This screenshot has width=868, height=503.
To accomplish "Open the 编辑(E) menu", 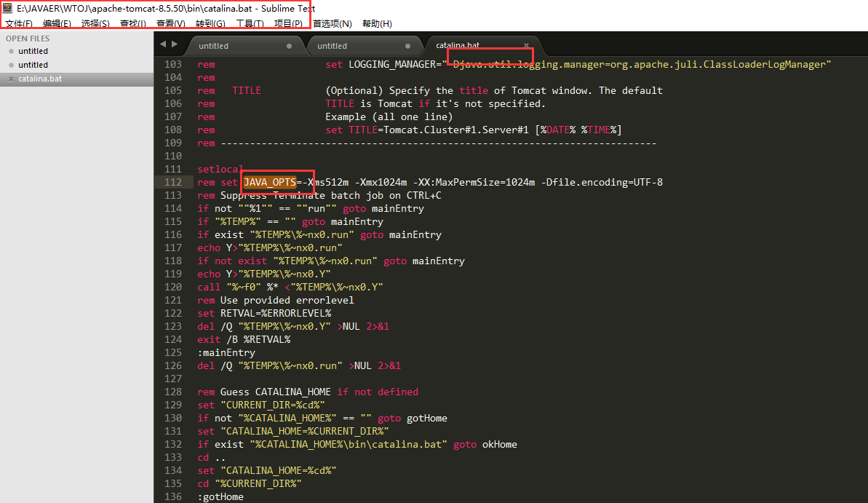I will point(57,23).
